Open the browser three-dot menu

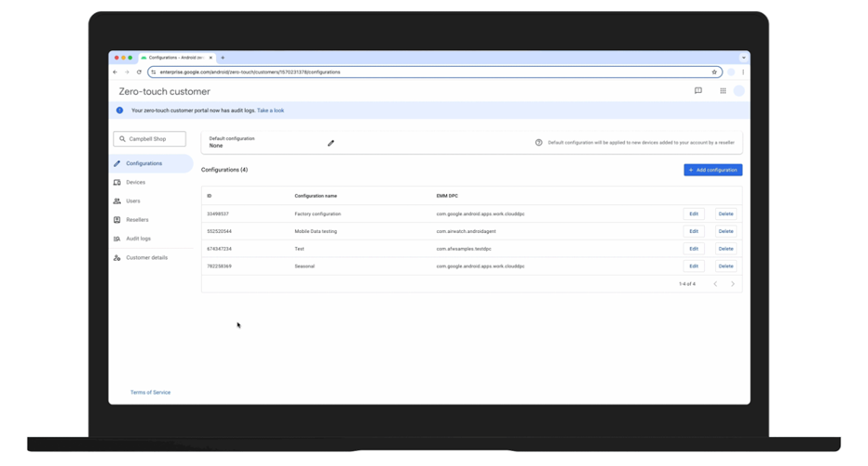coord(743,72)
